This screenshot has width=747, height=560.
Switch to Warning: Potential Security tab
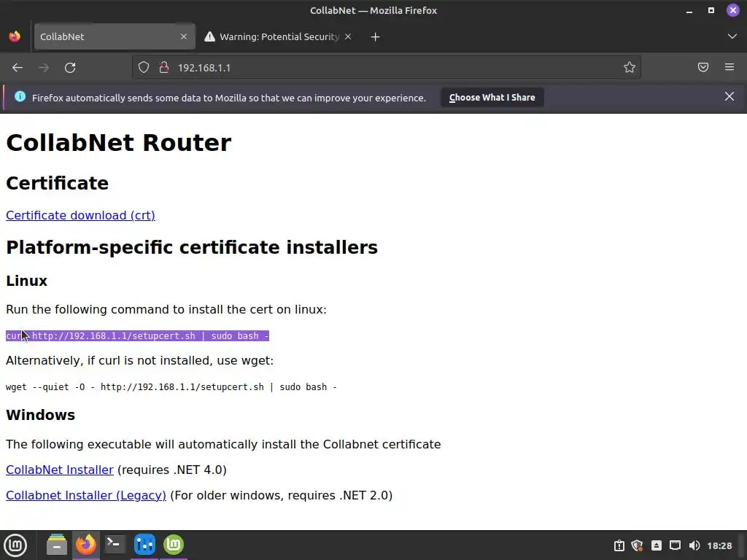pyautogui.click(x=279, y=36)
